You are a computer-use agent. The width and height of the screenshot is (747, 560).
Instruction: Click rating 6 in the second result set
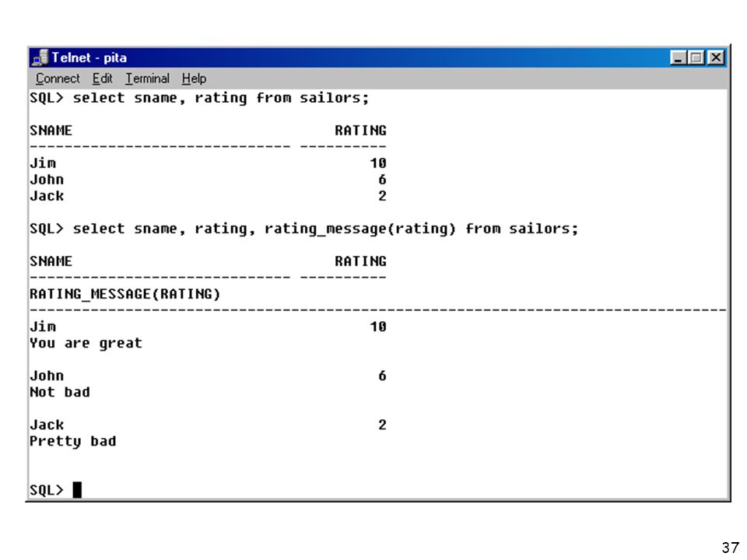(x=383, y=376)
